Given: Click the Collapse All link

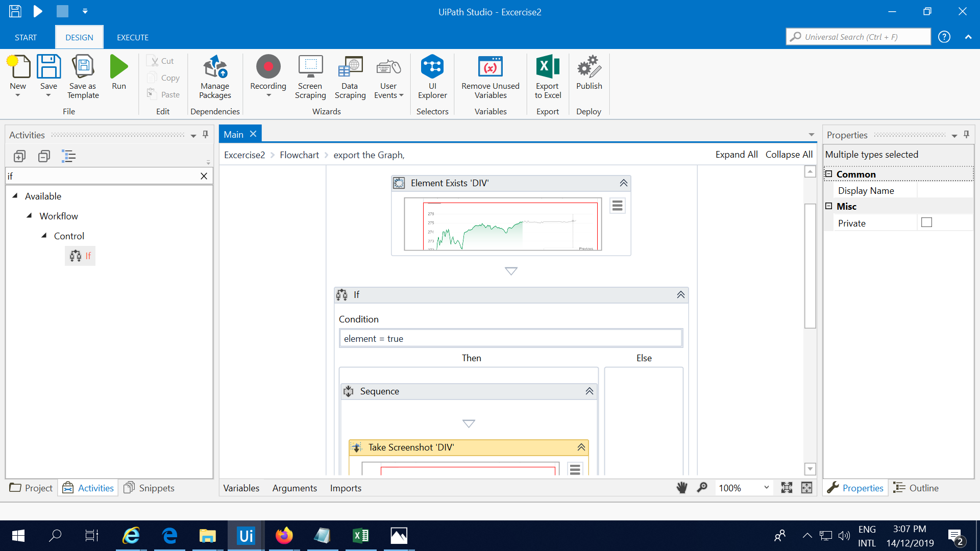Looking at the screenshot, I should (x=789, y=154).
